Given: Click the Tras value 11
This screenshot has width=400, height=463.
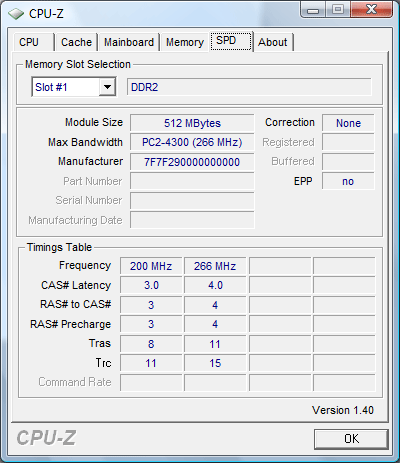Looking at the screenshot, I should coord(215,344).
